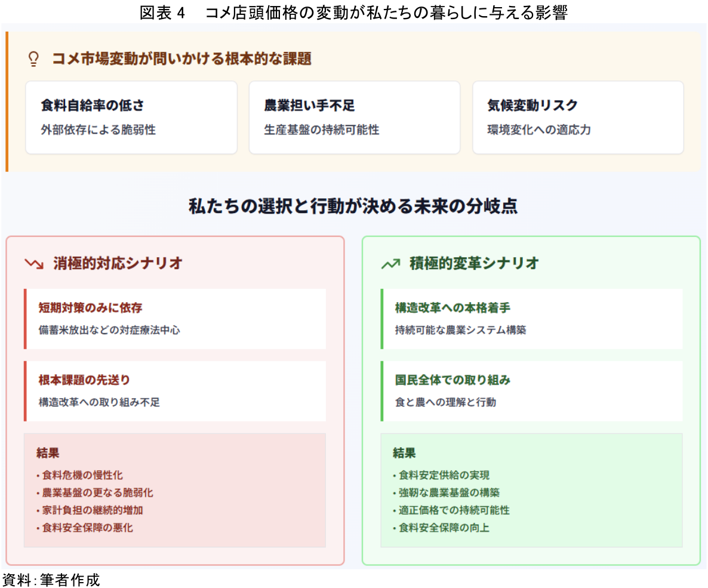This screenshot has width=708, height=588.
Task: Click 食料安定供給の実現 in the green results list
Action: pyautogui.click(x=444, y=475)
